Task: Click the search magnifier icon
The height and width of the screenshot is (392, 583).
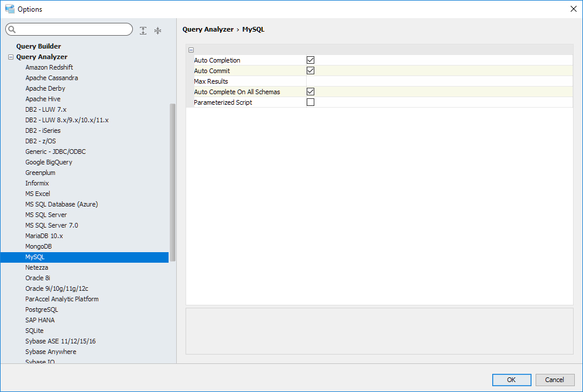Action: point(12,30)
